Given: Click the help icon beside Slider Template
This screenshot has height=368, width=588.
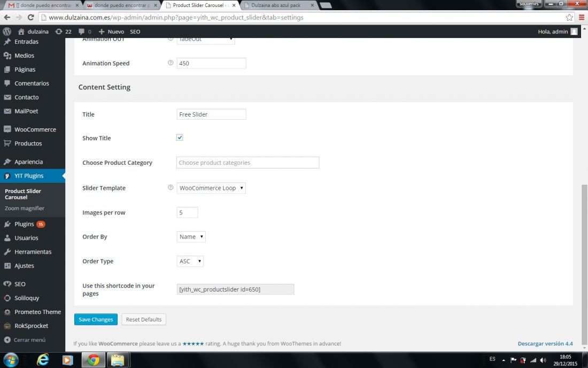Looking at the screenshot, I should pos(171,187).
